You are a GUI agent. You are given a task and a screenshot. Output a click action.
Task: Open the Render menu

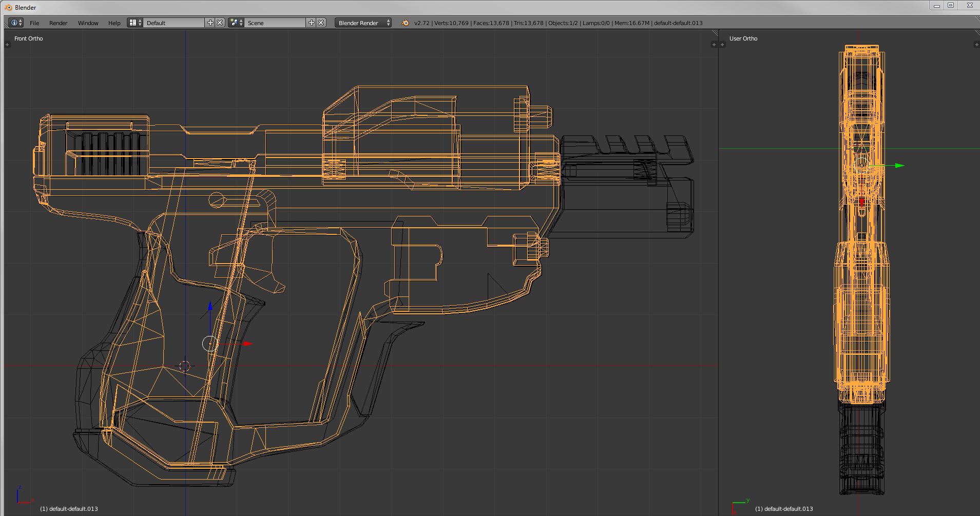click(58, 23)
